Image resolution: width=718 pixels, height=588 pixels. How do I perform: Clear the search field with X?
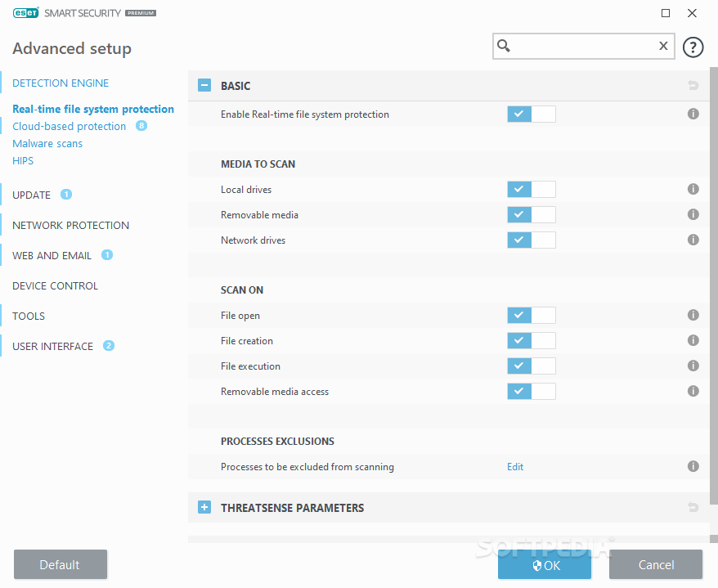coord(663,46)
